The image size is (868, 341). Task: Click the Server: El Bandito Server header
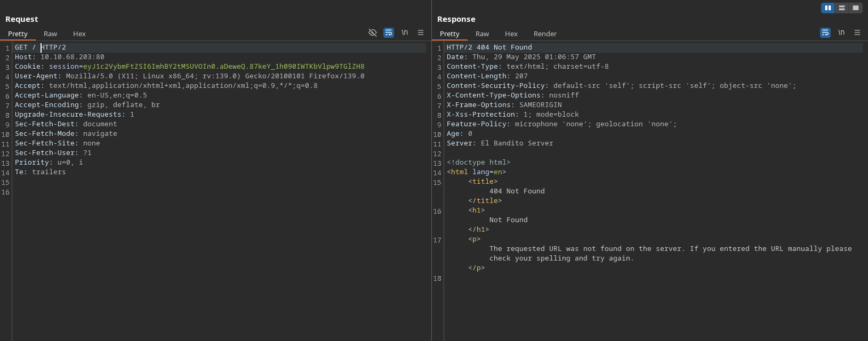click(500, 143)
